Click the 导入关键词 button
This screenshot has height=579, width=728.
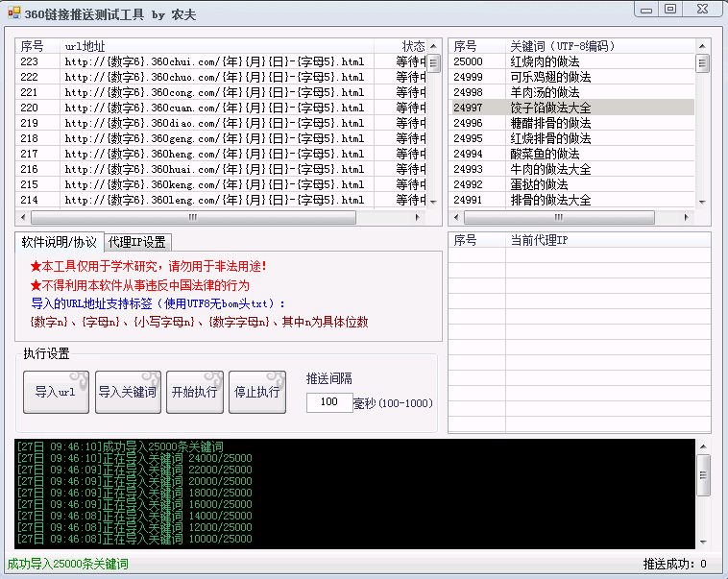pyautogui.click(x=128, y=392)
